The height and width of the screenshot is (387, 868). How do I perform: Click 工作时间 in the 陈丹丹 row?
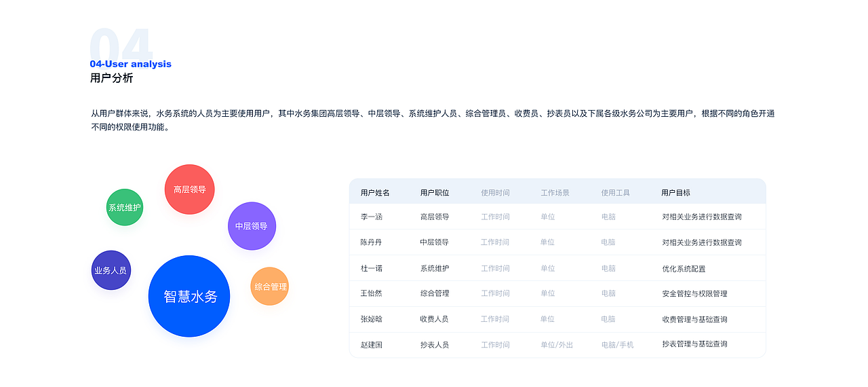tap(495, 242)
